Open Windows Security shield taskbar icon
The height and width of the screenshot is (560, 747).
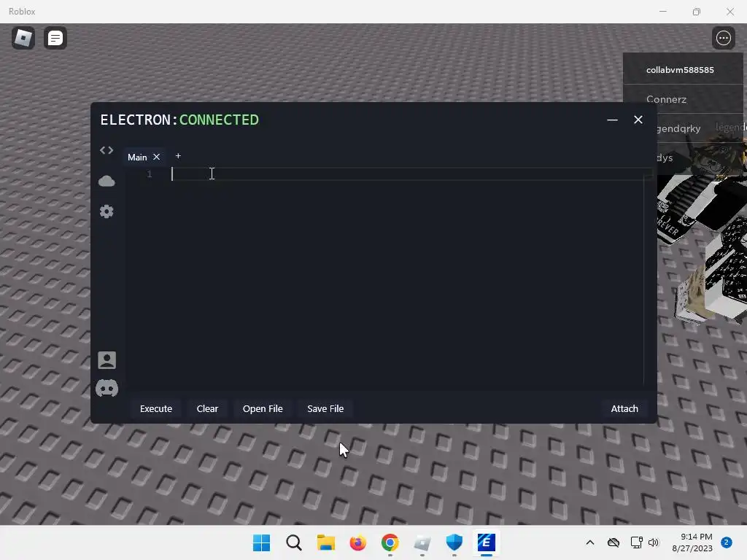coord(454,542)
